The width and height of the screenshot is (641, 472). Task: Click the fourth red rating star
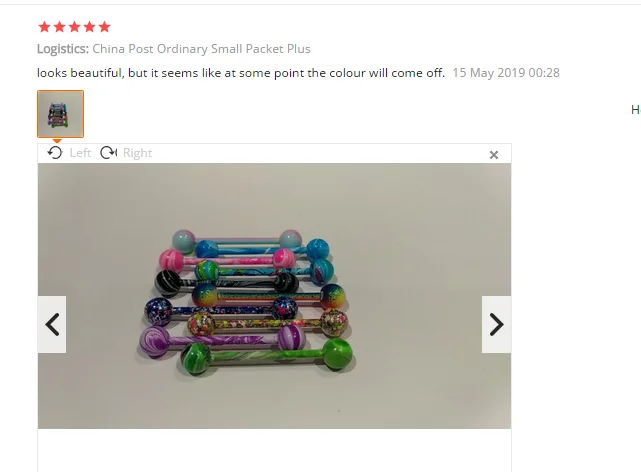tap(90, 27)
